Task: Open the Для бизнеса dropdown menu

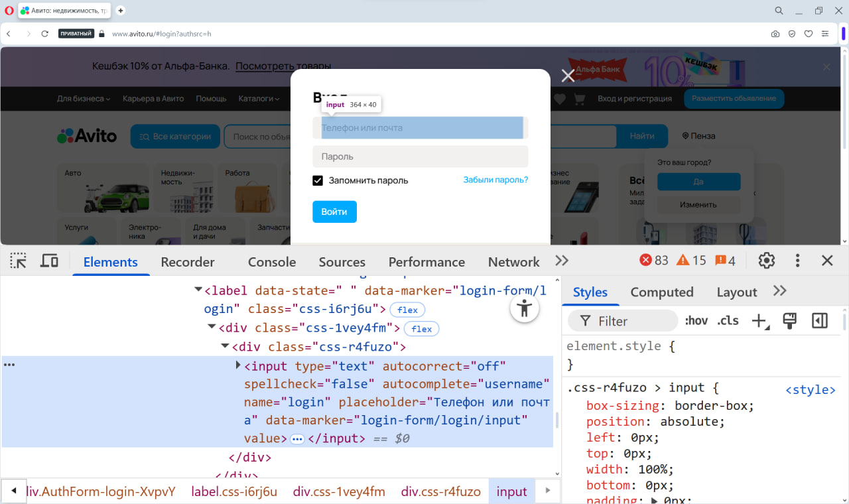Action: pyautogui.click(x=84, y=99)
